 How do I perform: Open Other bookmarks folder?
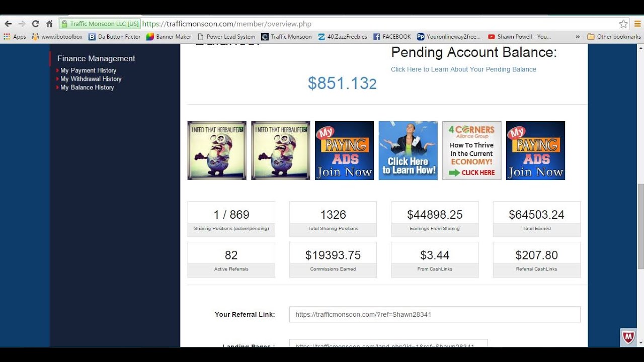tap(614, 37)
